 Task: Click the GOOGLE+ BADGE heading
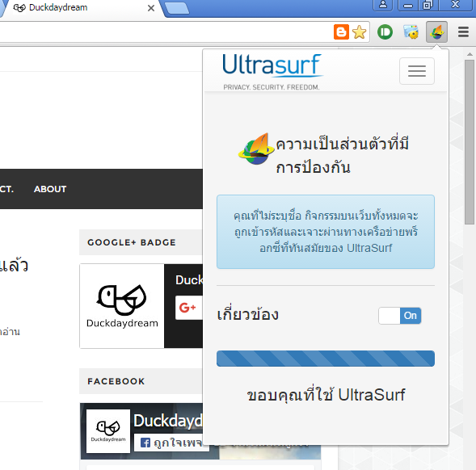[132, 242]
